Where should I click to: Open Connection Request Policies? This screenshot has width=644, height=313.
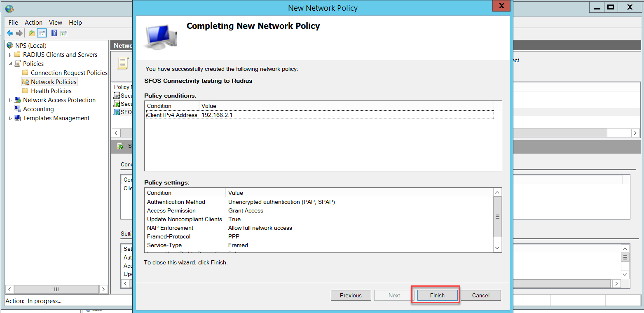(69, 72)
